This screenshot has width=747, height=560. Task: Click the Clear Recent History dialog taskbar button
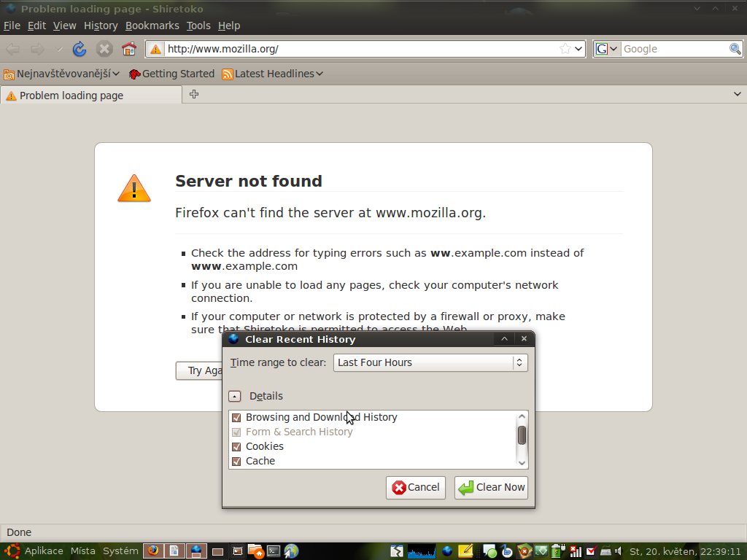coord(196,551)
